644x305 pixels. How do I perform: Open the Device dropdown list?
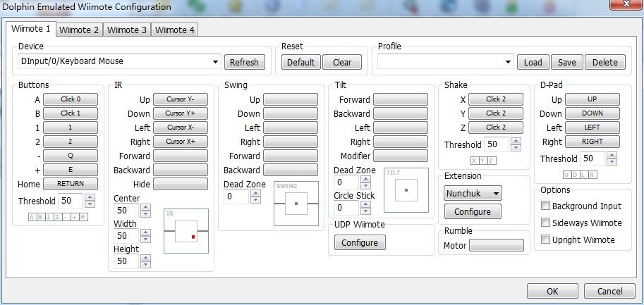(x=214, y=62)
